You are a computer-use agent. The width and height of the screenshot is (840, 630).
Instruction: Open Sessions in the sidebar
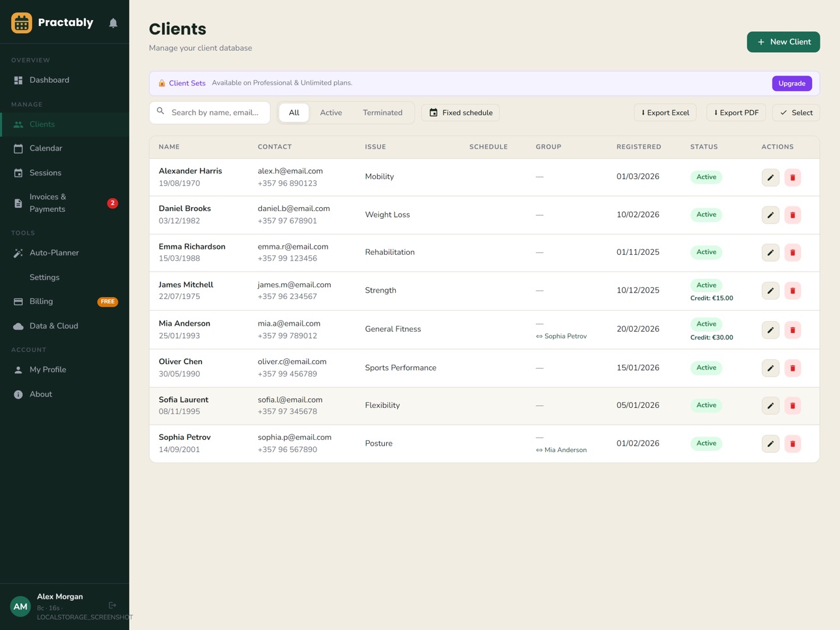pos(64,173)
